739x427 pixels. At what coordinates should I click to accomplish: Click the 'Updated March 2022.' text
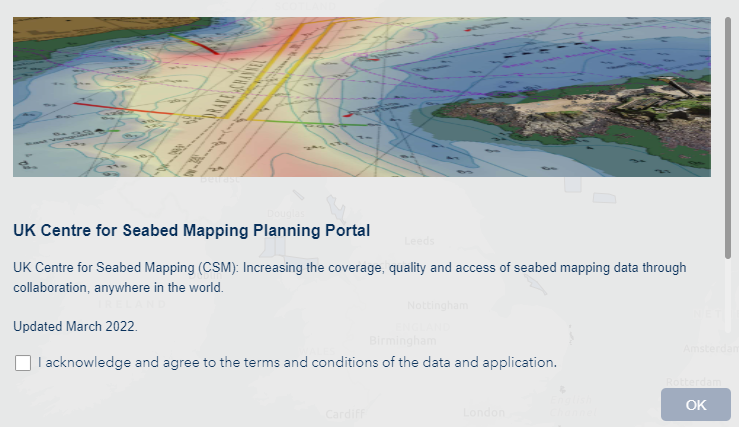75,327
